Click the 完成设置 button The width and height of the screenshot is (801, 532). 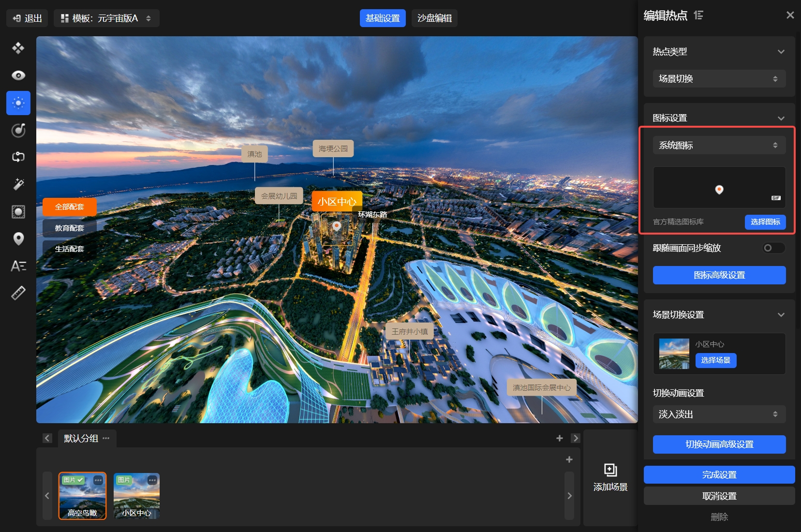pos(719,475)
